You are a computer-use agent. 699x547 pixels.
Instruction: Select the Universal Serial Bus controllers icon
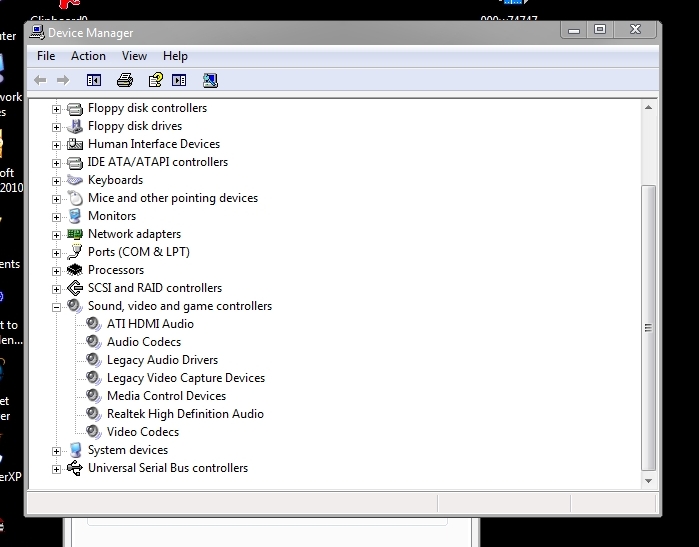[75, 468]
